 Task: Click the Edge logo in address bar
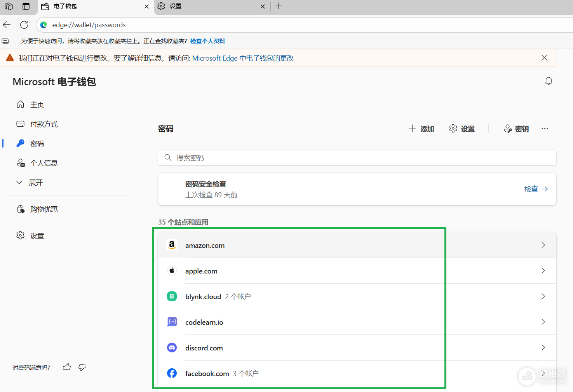44,25
